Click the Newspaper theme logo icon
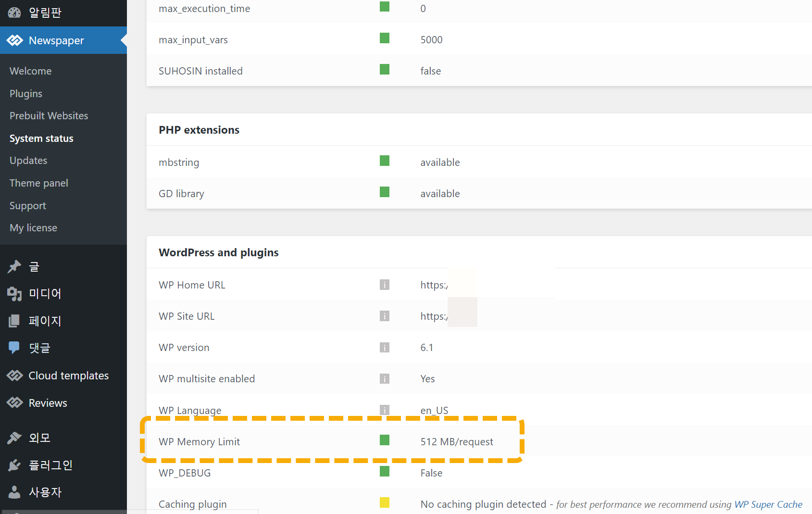812x514 pixels. coord(15,40)
